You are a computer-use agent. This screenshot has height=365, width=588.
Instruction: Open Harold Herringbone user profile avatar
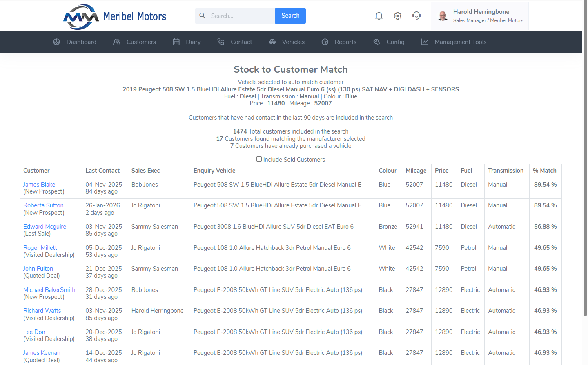443,16
